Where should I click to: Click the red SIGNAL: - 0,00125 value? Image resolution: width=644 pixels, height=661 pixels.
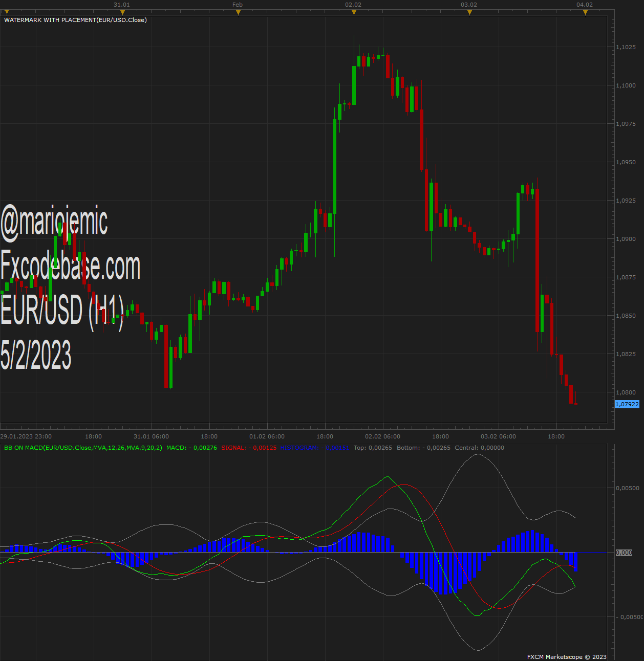coord(249,448)
